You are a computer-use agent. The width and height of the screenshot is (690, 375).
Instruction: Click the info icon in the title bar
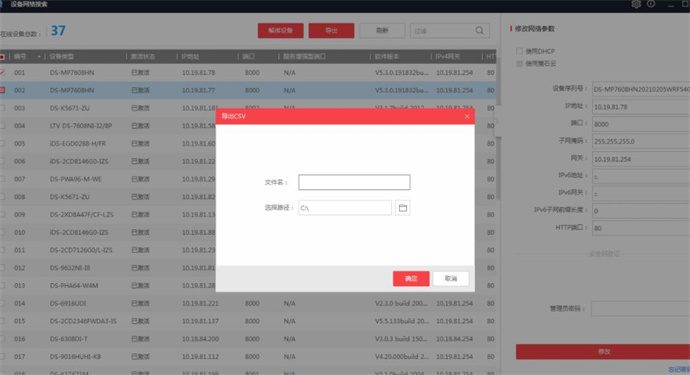(x=651, y=4)
